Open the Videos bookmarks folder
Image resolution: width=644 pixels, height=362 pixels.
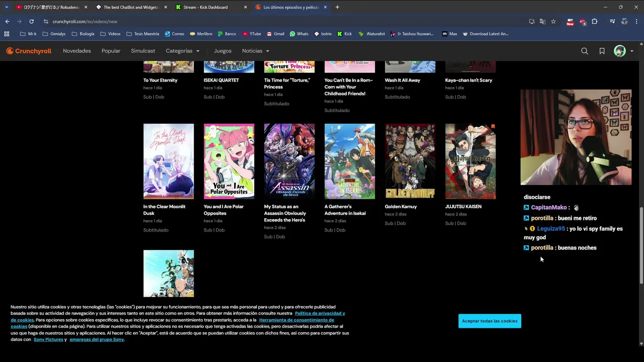[x=111, y=34]
